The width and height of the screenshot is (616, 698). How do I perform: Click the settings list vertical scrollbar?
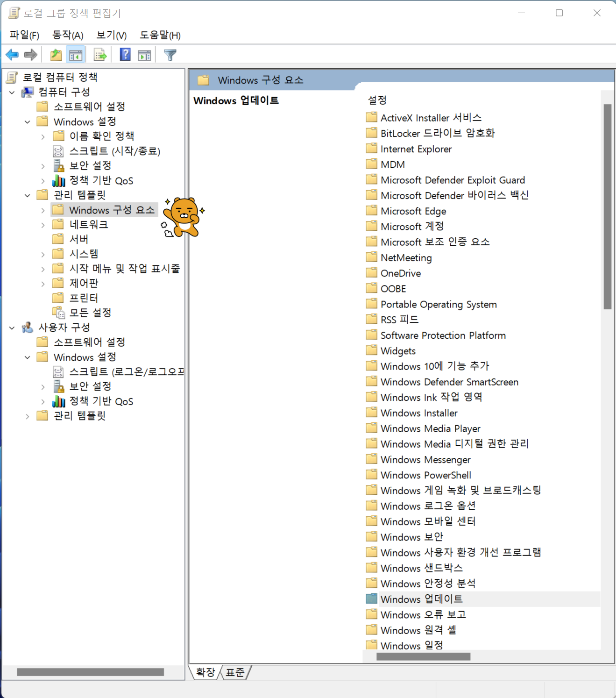click(x=607, y=207)
